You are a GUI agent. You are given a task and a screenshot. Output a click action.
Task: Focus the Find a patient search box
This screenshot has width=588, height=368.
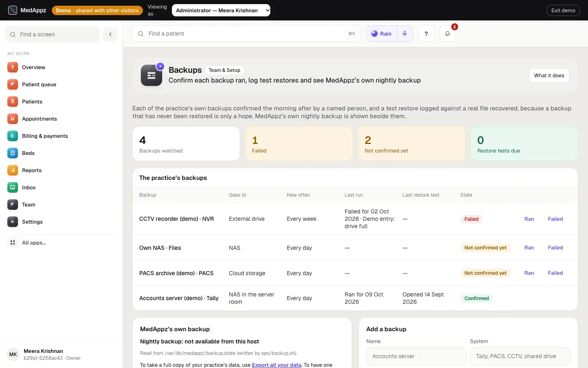(247, 34)
